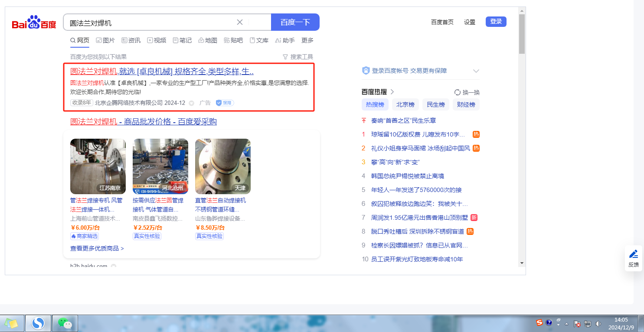This screenshot has width=644, height=332.
Task: Open 韩国总统尹锡悦被禁止离境 headline
Action: pos(408,176)
